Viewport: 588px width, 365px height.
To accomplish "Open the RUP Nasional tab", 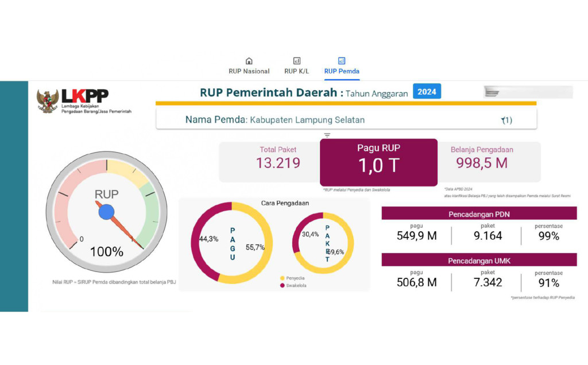I will point(249,71).
